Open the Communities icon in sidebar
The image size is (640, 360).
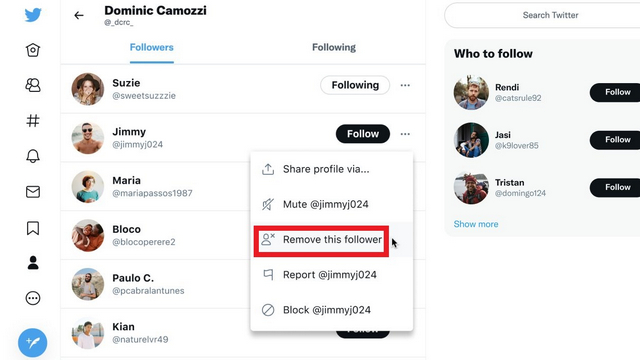point(33,85)
